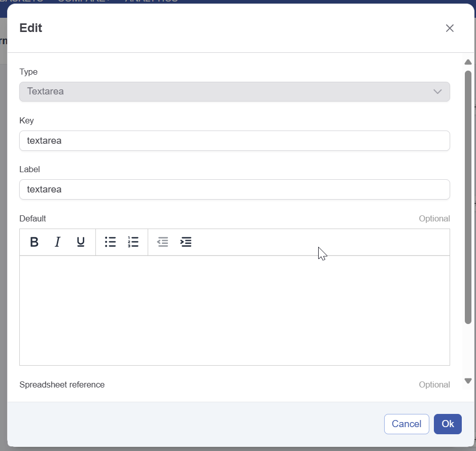The width and height of the screenshot is (476, 451).
Task: Toggle underline text formatting
Action: 81,242
